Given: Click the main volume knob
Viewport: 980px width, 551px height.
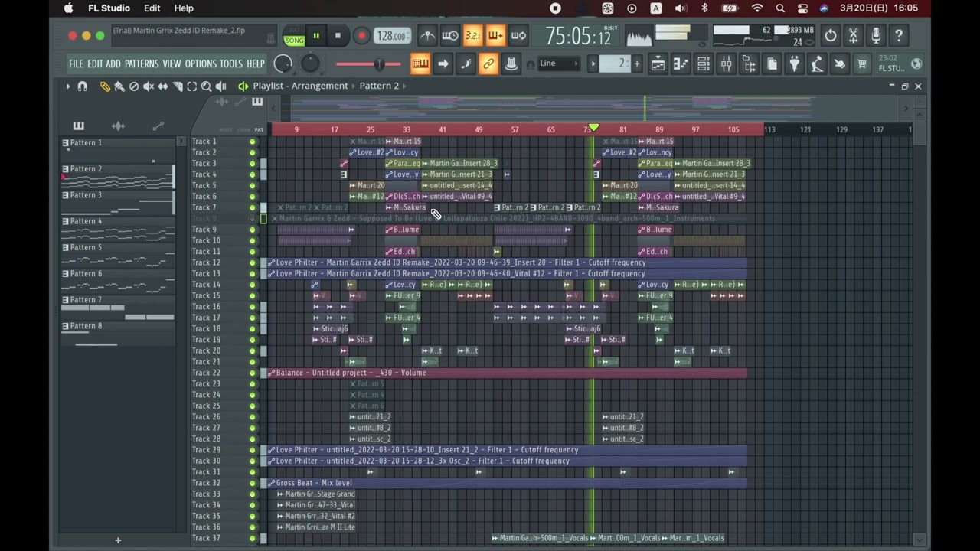Looking at the screenshot, I should [283, 64].
